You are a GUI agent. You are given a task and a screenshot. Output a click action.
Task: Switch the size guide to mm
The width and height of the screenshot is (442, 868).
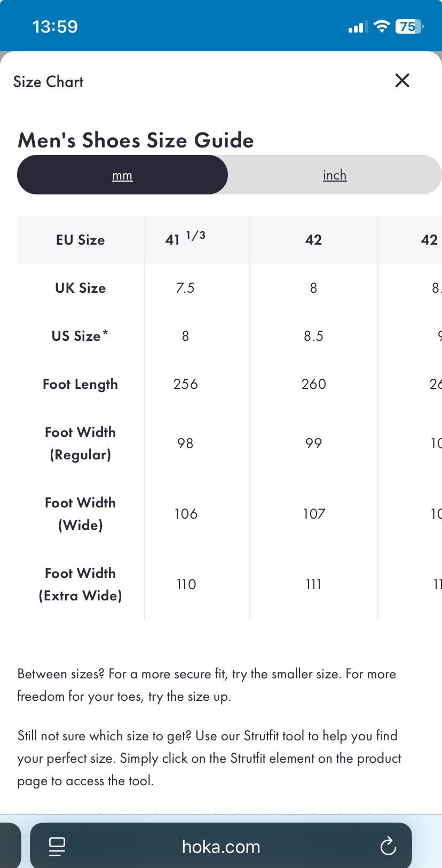coord(122,175)
